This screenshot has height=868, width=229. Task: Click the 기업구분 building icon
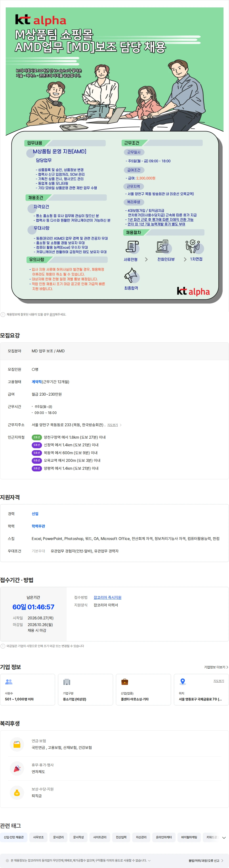(67, 682)
